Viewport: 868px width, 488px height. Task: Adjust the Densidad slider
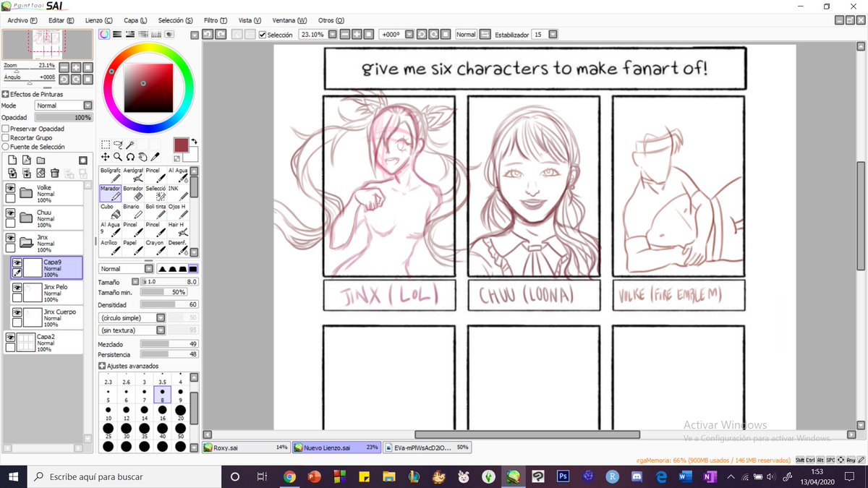(x=169, y=305)
